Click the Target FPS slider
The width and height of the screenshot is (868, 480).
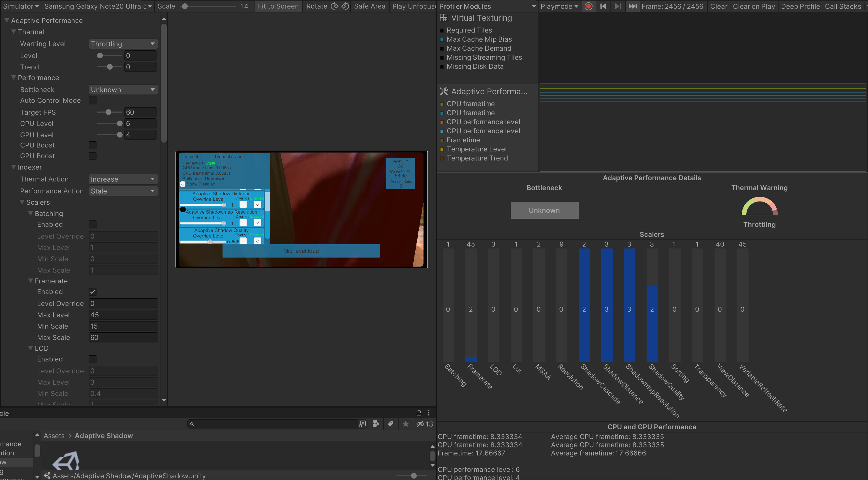tap(109, 112)
